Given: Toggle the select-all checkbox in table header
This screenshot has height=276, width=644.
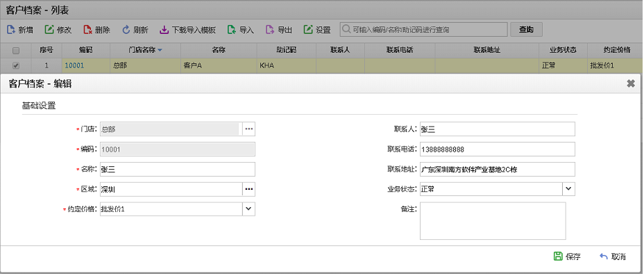Looking at the screenshot, I should pyautogui.click(x=16, y=50).
